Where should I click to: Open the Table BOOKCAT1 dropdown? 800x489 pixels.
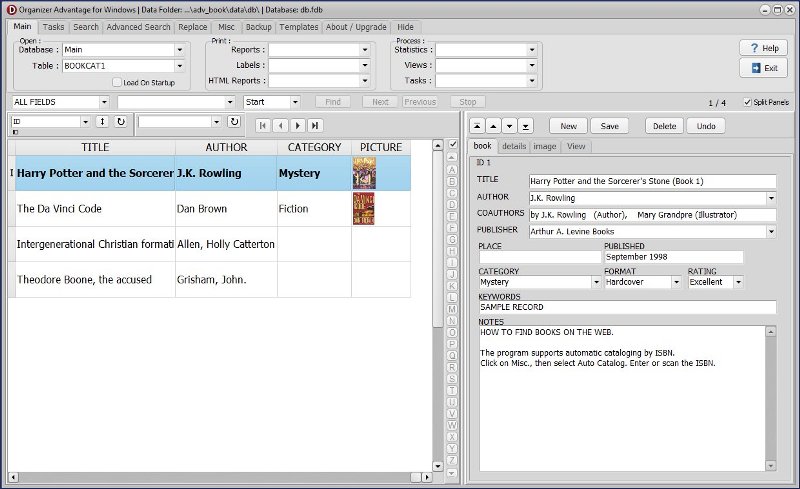(x=180, y=66)
